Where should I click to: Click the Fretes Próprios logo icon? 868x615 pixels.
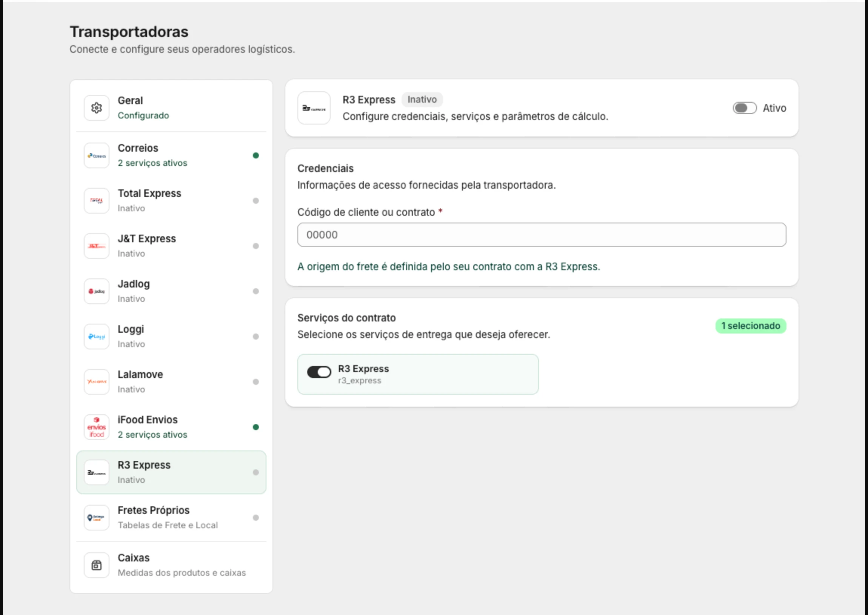coord(97,518)
